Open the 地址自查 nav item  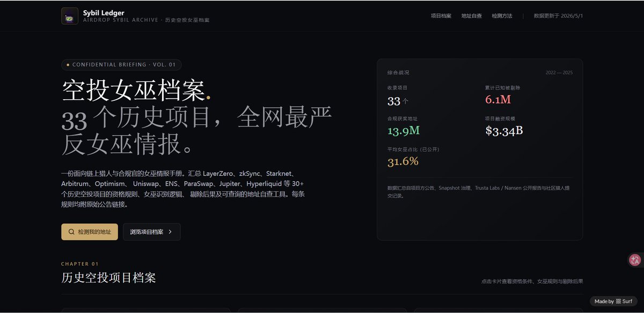click(472, 16)
